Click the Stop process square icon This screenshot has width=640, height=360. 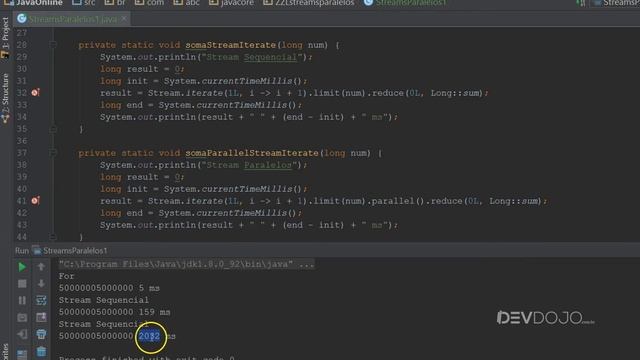(22, 284)
